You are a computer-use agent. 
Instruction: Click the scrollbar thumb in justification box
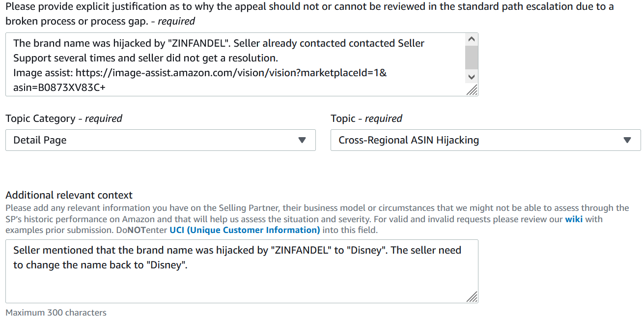tap(472, 58)
